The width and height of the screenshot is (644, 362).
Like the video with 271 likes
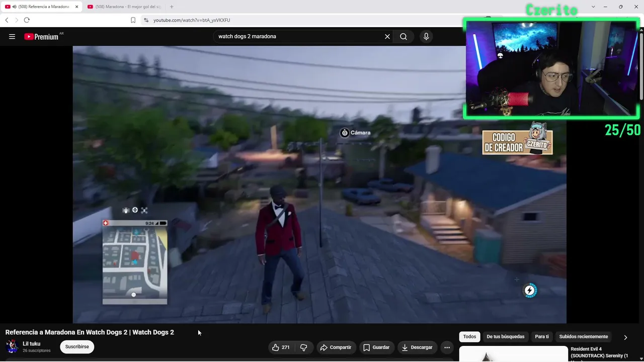coord(281,347)
